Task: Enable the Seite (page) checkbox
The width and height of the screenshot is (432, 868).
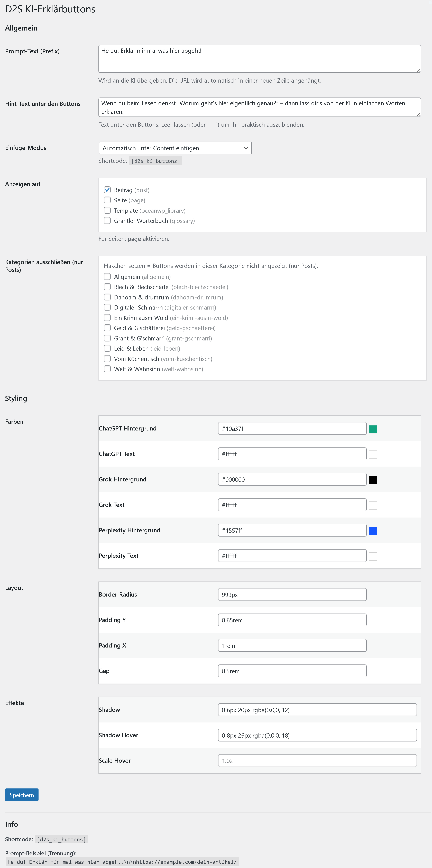Action: 107,200
